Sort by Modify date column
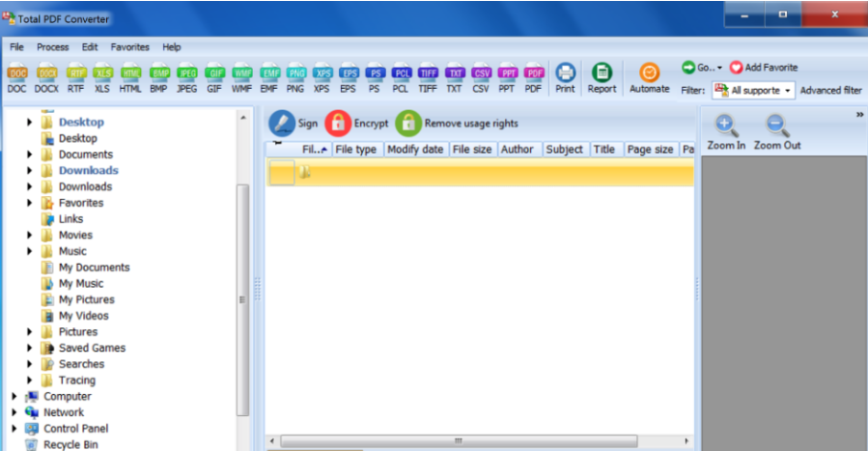 tap(415, 150)
